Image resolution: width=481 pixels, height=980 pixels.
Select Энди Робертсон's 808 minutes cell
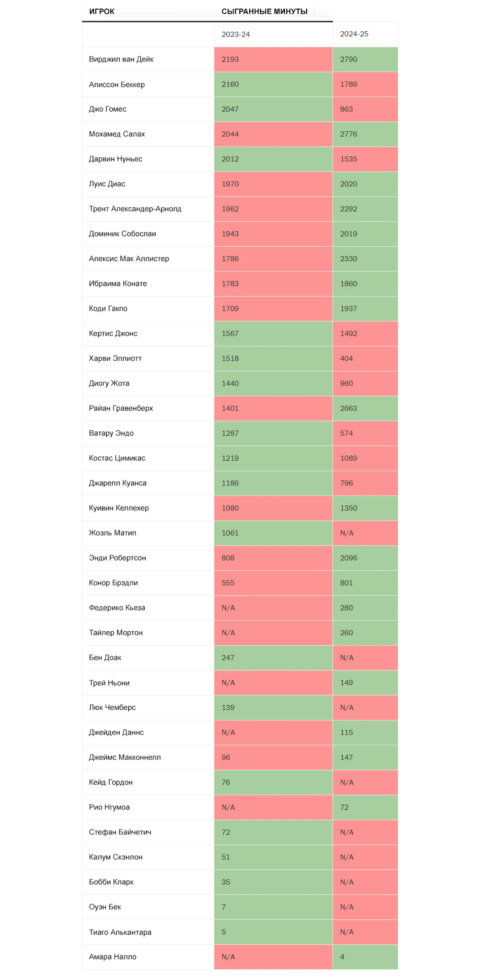[273, 558]
